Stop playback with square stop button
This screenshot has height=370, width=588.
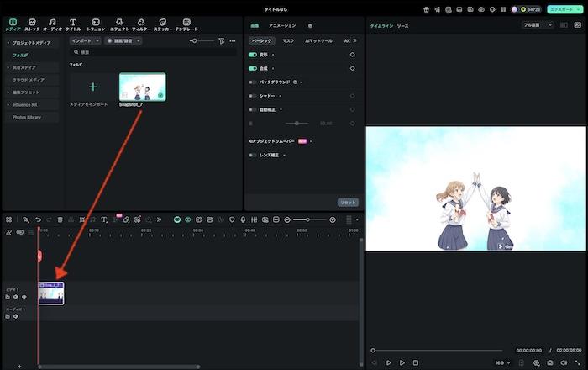(x=416, y=363)
